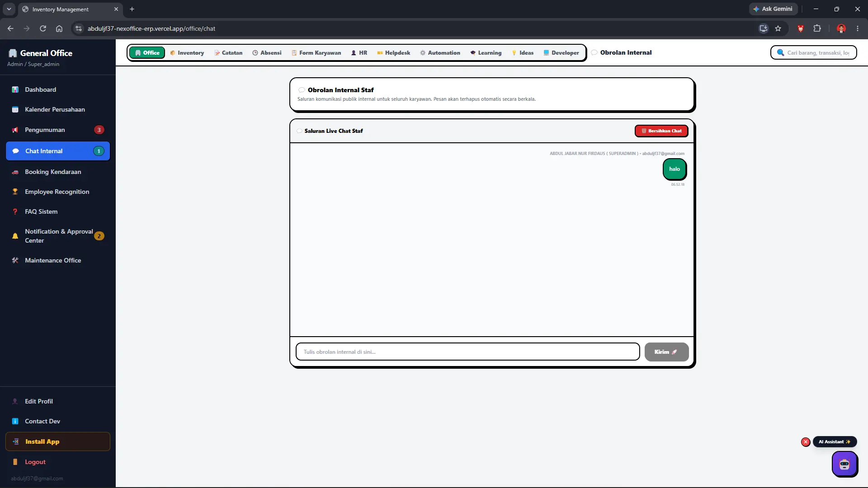Viewport: 868px width, 488px height.
Task: Click the Dashboard chart icon
Action: click(x=15, y=89)
